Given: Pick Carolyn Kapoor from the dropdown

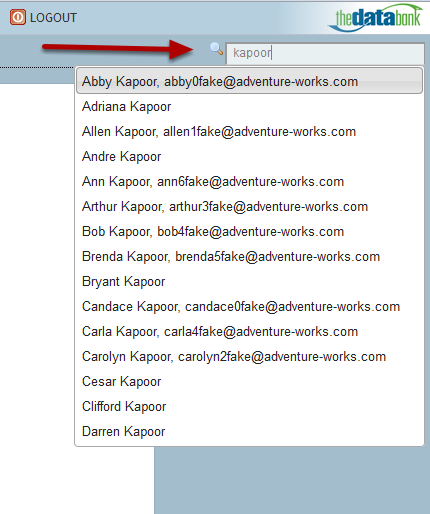Looking at the screenshot, I should 249,357.
